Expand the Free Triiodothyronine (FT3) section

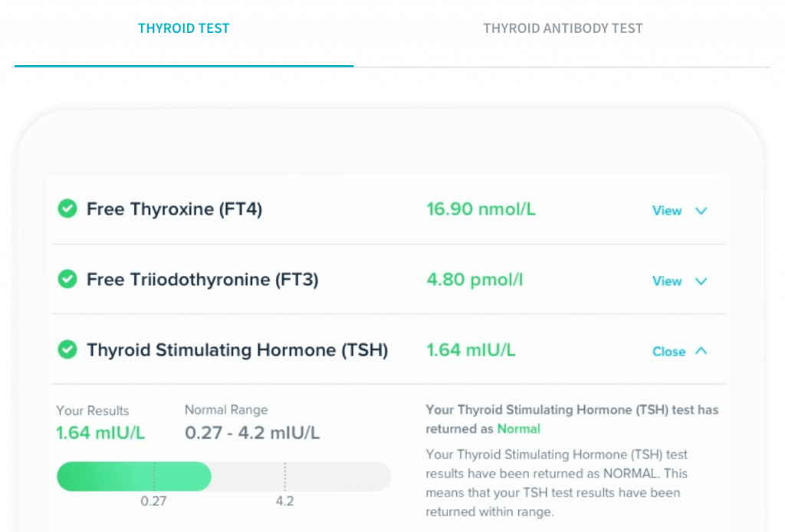(x=666, y=281)
